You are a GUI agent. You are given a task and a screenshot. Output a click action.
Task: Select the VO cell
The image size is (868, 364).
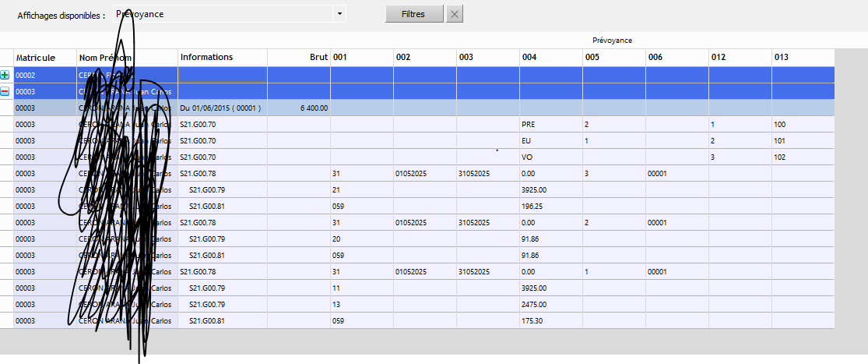551,157
